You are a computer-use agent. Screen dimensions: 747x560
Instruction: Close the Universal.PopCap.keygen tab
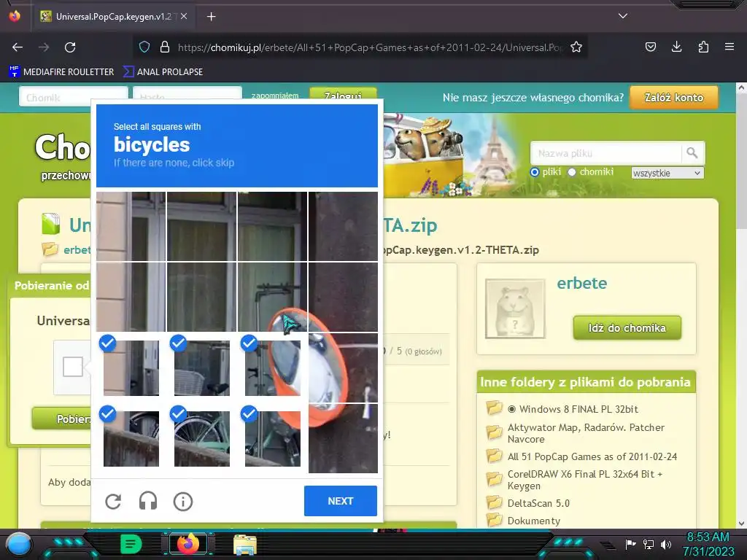(184, 16)
